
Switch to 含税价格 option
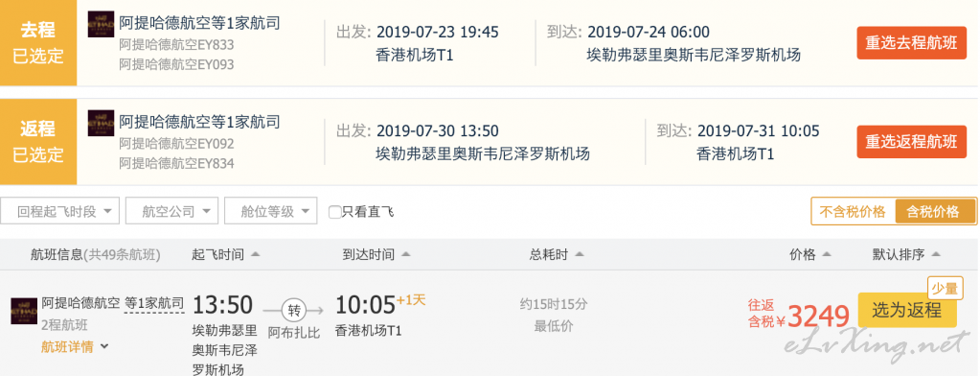click(x=936, y=211)
